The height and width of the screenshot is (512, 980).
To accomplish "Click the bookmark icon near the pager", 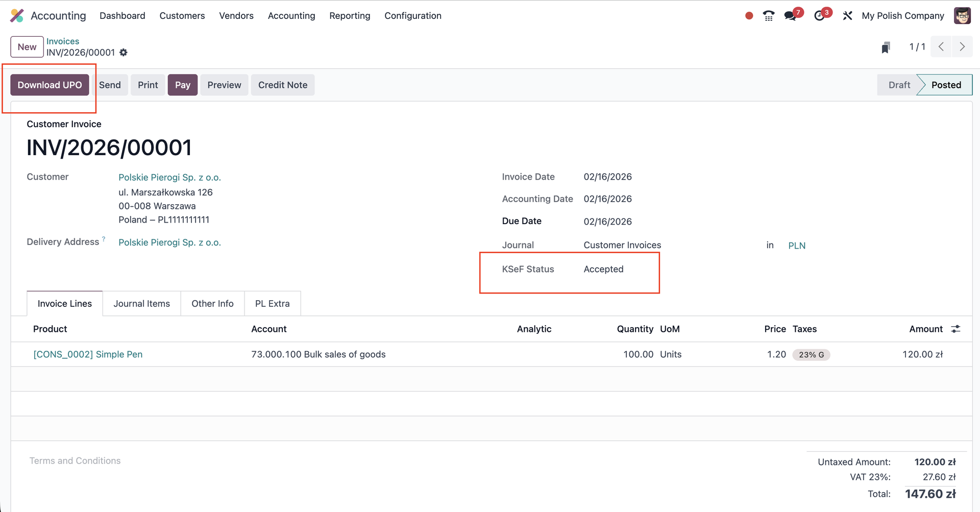I will pos(886,47).
